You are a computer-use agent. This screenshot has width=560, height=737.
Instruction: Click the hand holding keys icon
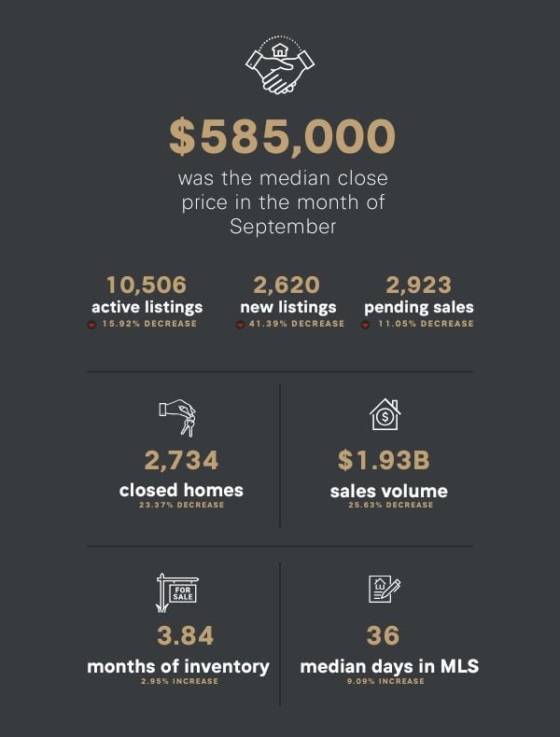point(177,418)
